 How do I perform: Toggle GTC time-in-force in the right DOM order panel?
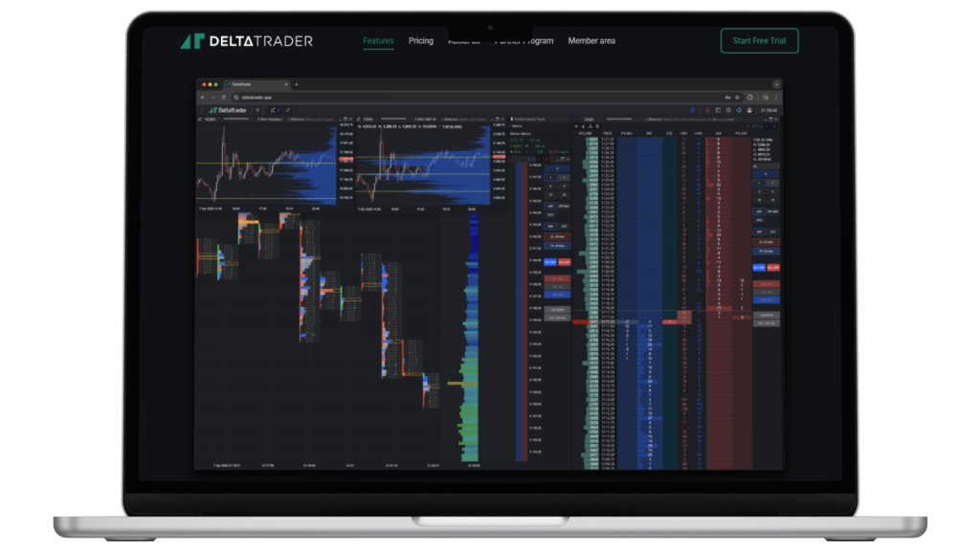point(773,231)
